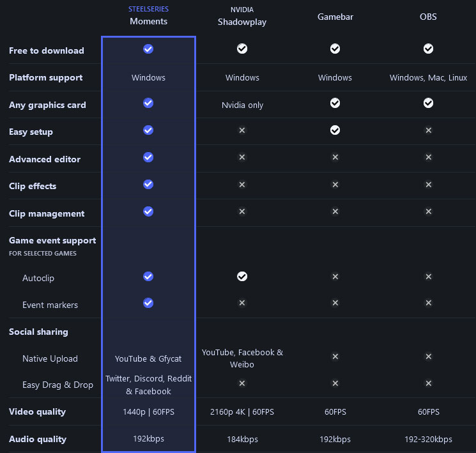Click Moments checkmark for Clip effects
This screenshot has height=453, width=476.
148,184
